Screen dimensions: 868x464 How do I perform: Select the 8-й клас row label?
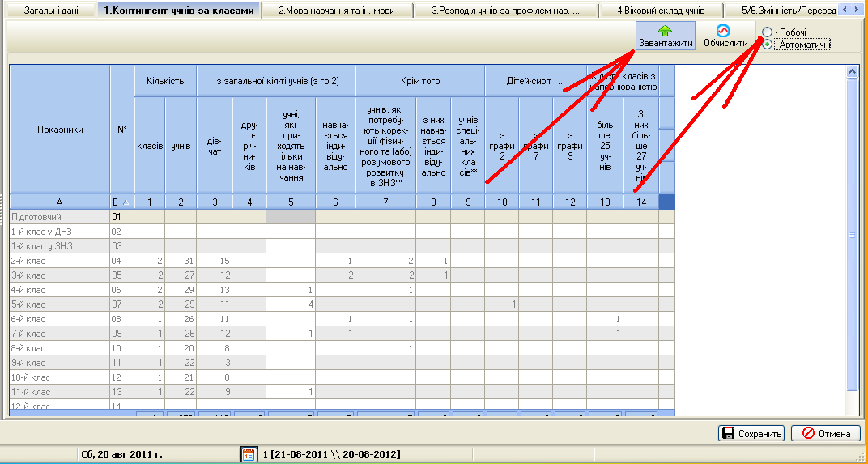coord(60,348)
